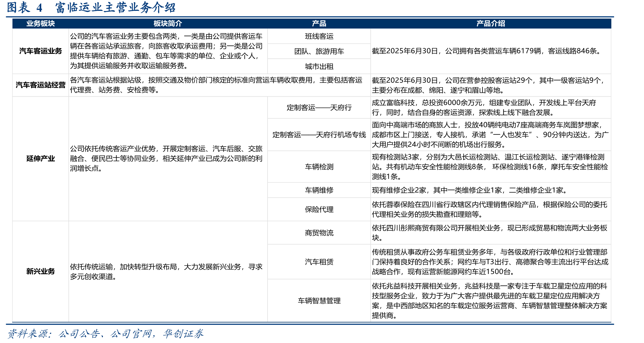Select the 延伸产业 intro about 定制客运、汽车后服
The image size is (644, 343).
pos(166,158)
